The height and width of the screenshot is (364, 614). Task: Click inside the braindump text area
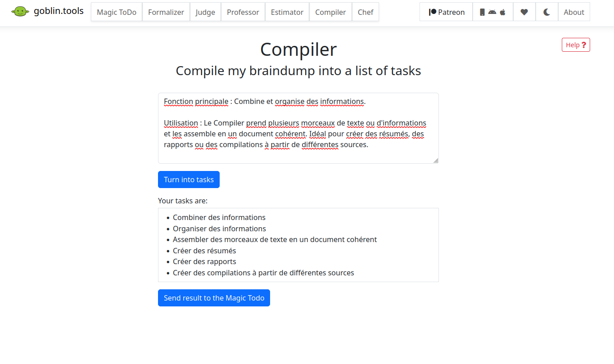click(x=298, y=128)
